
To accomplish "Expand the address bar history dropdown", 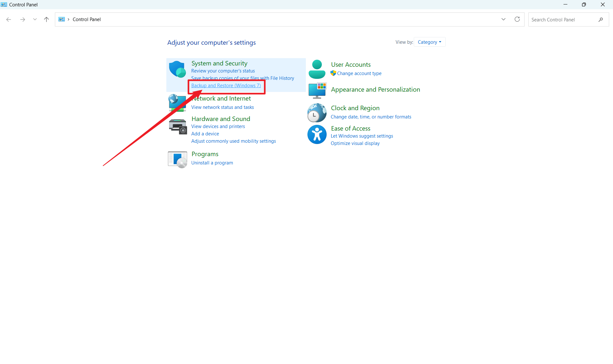I will point(503,19).
